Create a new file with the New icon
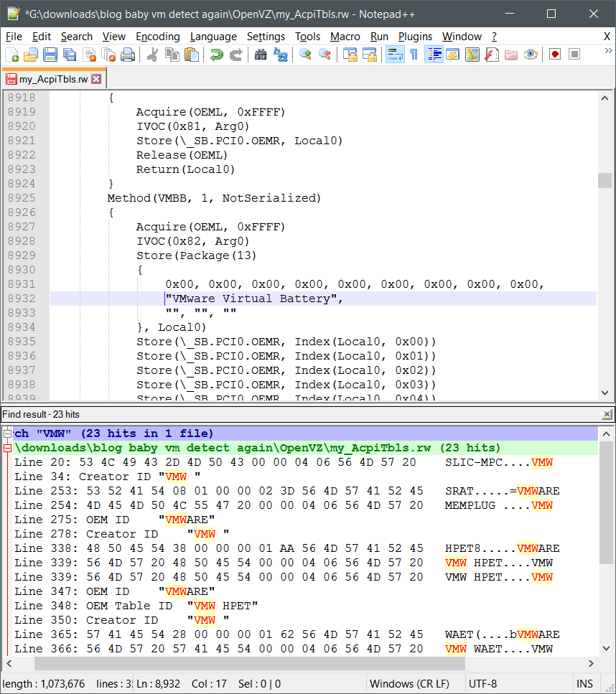 12,55
